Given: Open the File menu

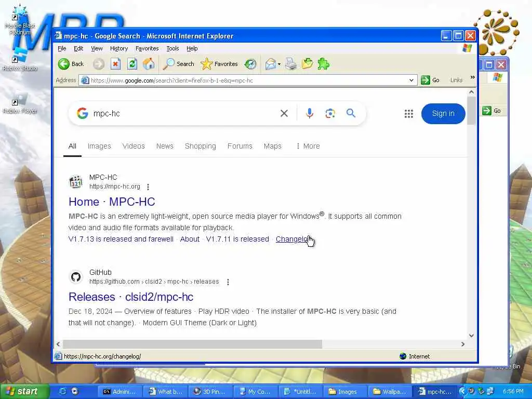Looking at the screenshot, I should coord(62,48).
